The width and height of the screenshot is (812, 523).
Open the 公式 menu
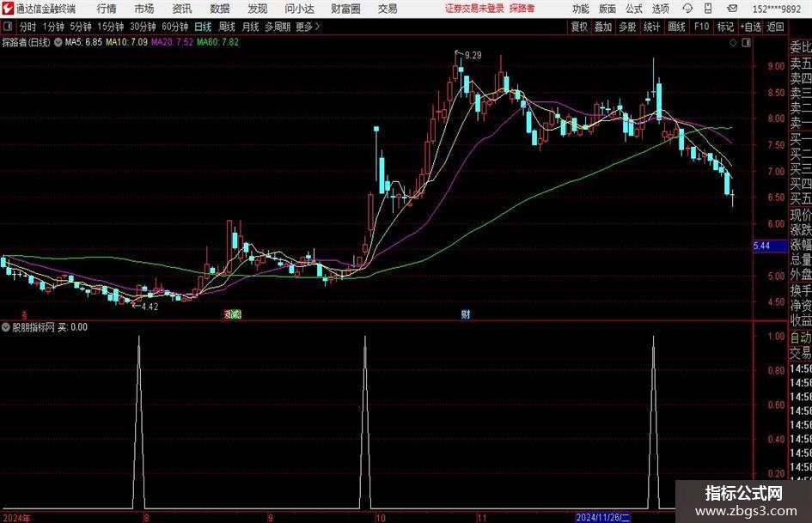pos(634,9)
